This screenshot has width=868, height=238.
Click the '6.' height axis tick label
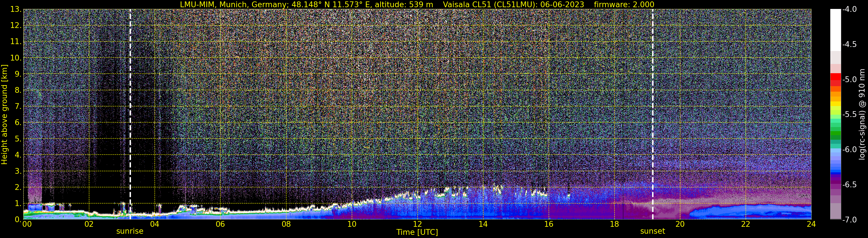tap(18, 122)
